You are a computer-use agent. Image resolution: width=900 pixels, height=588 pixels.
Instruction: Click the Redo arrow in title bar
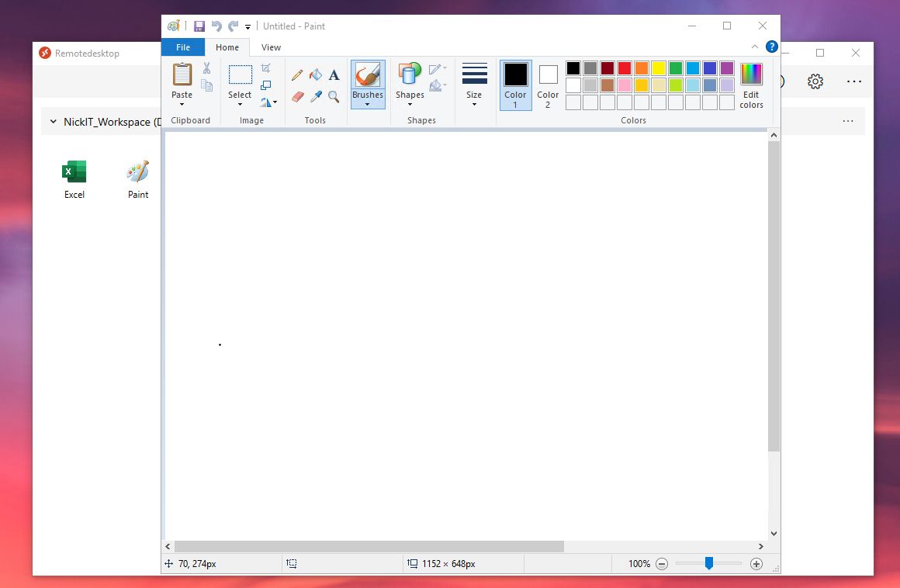click(x=233, y=26)
